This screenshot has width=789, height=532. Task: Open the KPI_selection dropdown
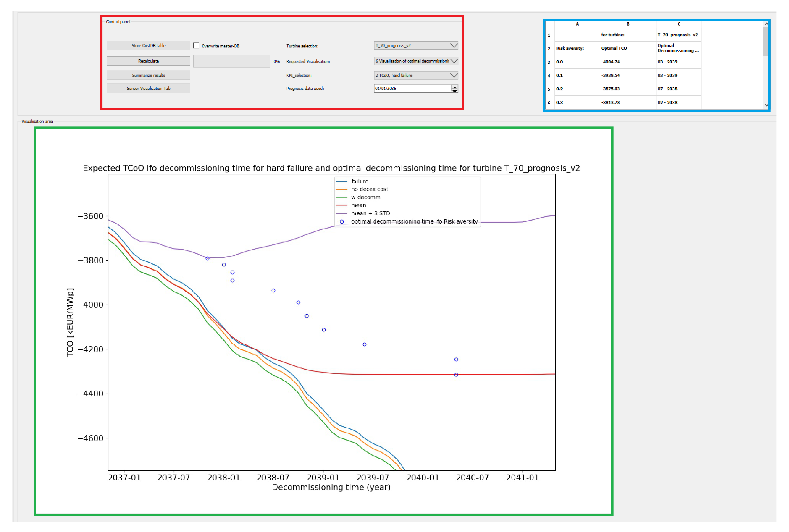[x=416, y=75]
